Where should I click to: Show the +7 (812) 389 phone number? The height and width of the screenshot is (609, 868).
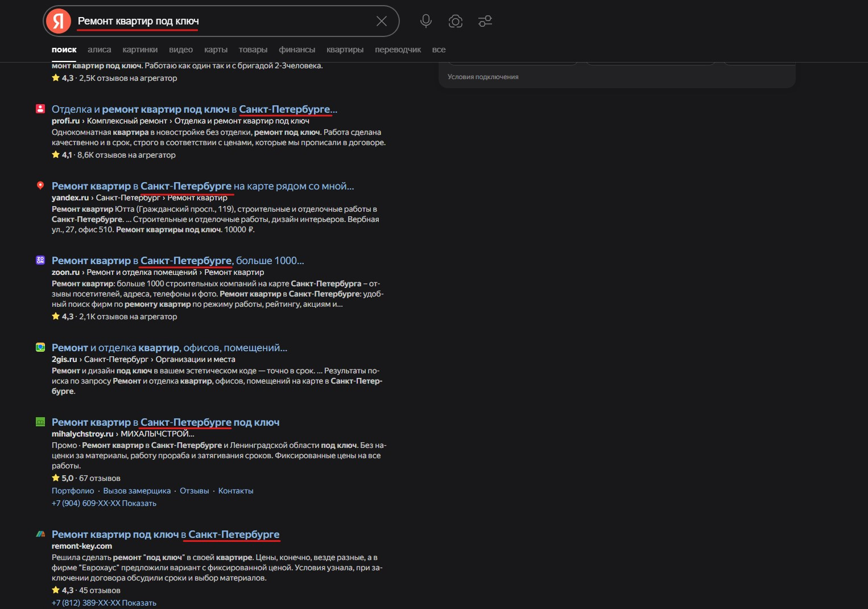tap(104, 603)
